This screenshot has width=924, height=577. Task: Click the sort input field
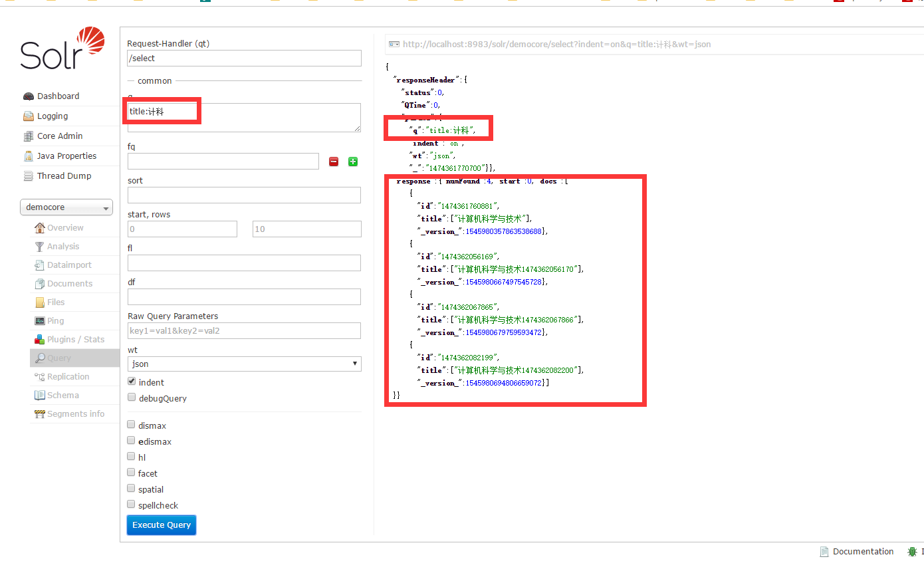click(244, 195)
